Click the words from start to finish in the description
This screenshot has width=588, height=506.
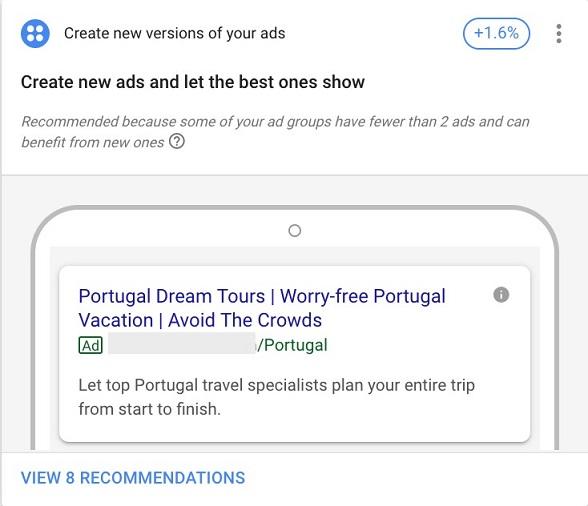pos(150,409)
